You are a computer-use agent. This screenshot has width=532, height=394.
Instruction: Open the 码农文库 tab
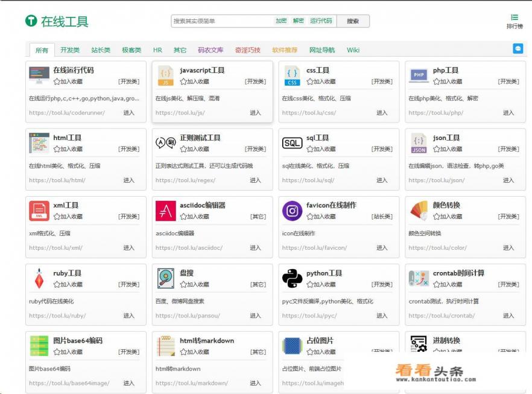point(211,50)
